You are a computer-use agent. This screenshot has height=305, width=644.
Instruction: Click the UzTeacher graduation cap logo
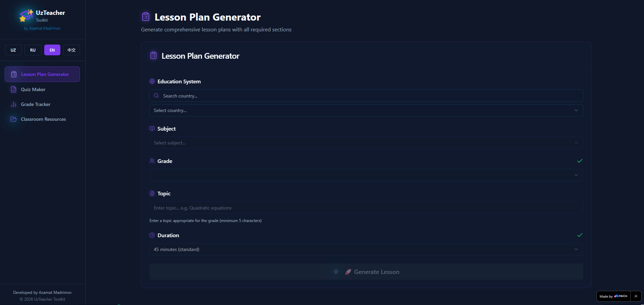(26, 16)
